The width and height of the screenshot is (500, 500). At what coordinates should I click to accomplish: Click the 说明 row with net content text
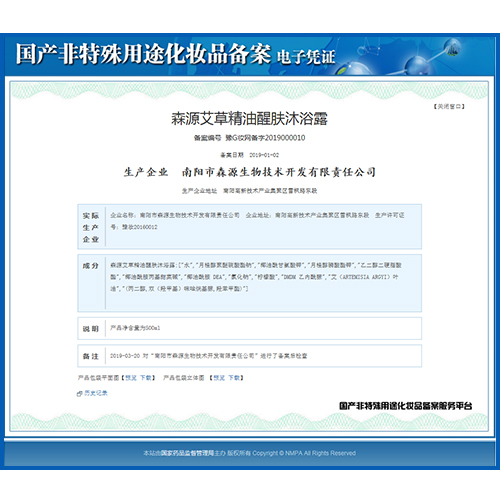click(x=250, y=329)
